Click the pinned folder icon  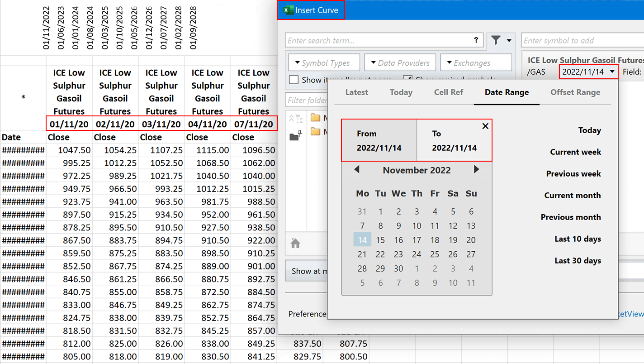[295, 135]
